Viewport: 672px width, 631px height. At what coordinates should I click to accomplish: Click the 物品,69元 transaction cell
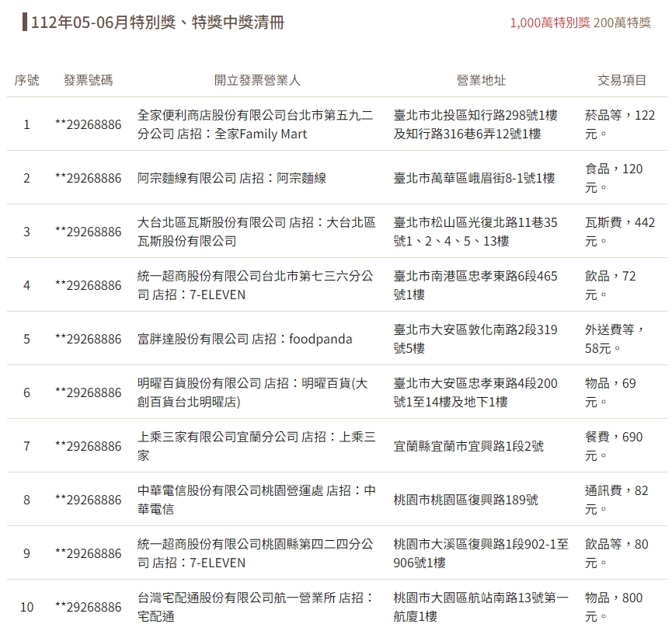(611, 392)
